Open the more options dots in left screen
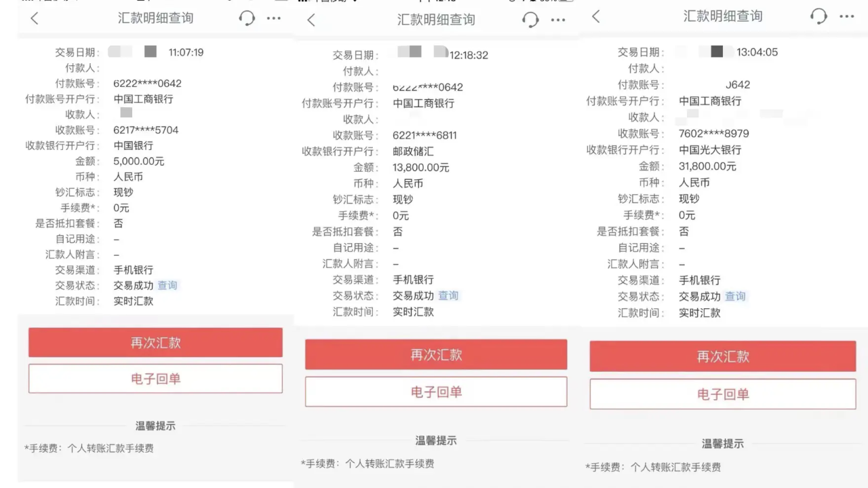This screenshot has height=488, width=868. click(x=274, y=19)
